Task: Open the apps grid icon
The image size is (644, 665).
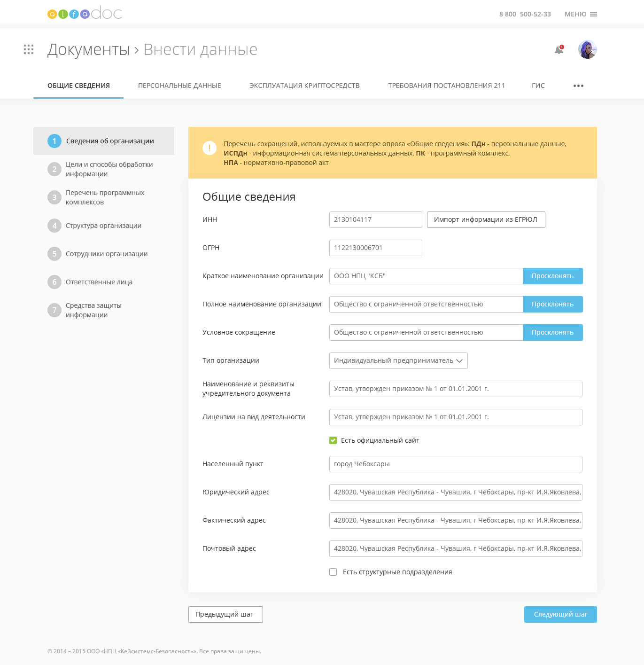Action: click(29, 49)
